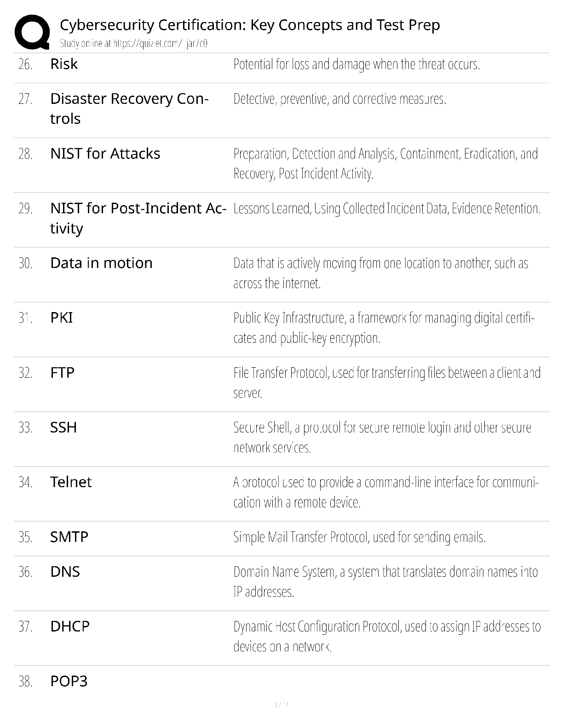Click the FTP term

pos(62,372)
